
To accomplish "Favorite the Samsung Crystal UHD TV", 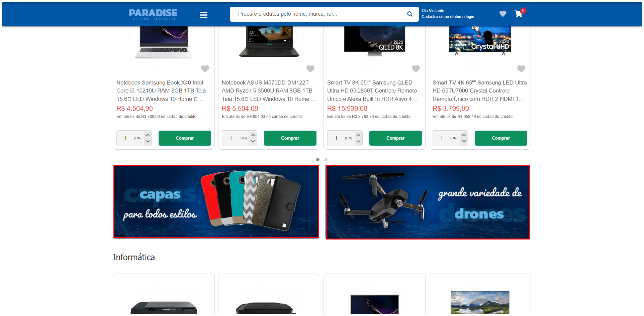I will coord(521,68).
